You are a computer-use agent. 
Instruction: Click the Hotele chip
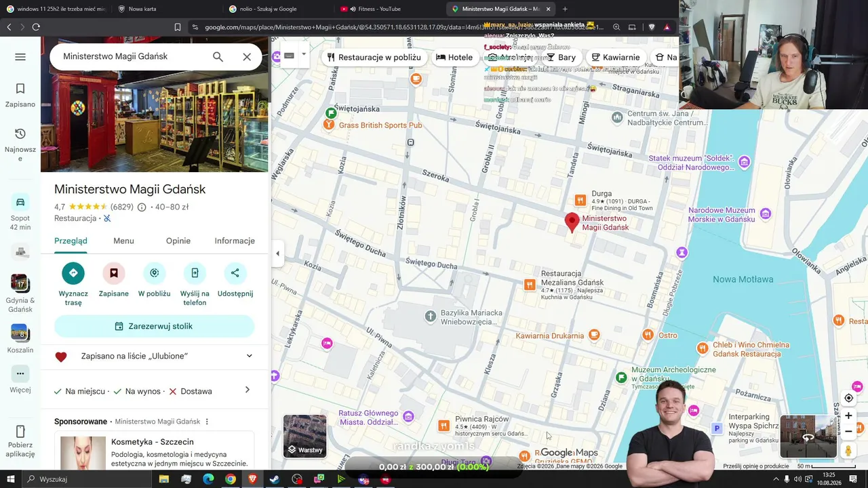(454, 57)
